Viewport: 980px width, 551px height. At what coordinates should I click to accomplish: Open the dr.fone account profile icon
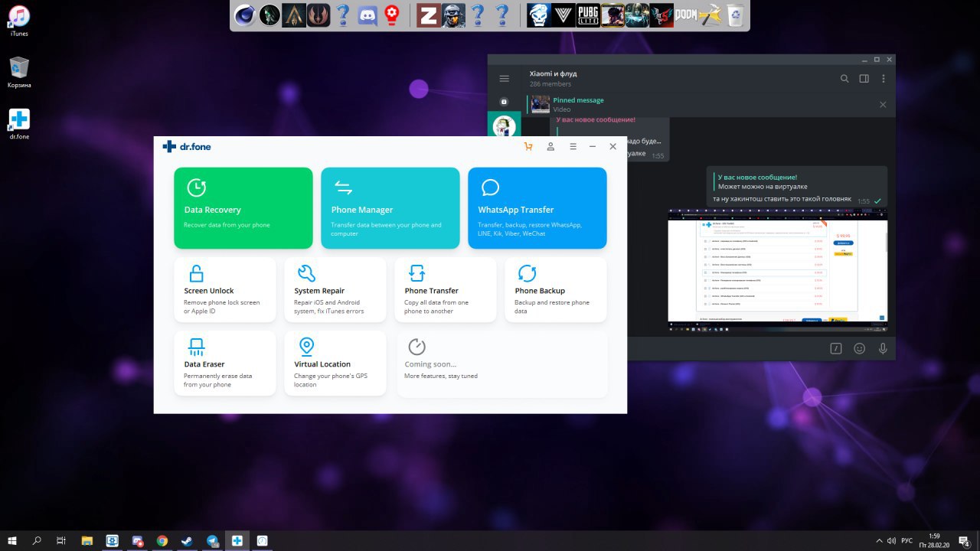pos(550,146)
